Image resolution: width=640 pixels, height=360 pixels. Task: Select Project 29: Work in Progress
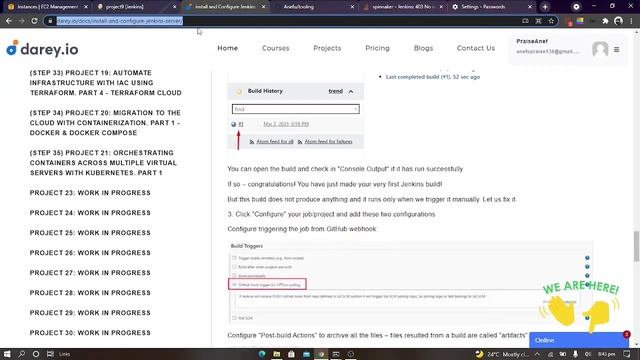(x=90, y=313)
